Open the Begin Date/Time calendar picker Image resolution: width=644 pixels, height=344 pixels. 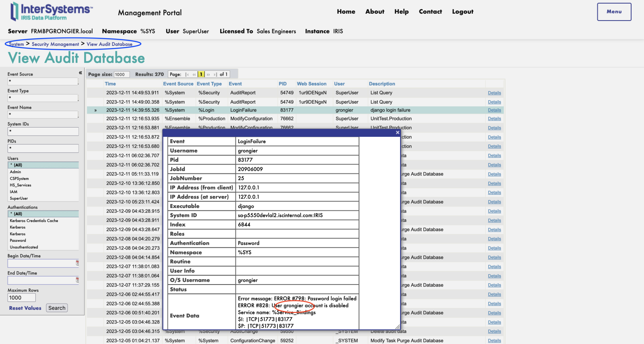(x=77, y=263)
